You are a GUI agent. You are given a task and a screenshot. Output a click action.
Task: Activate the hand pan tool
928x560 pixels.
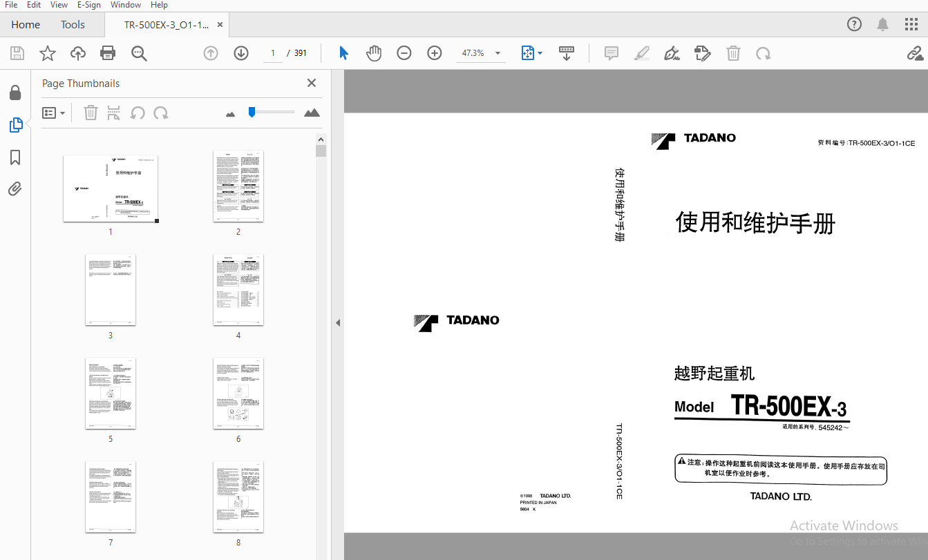point(374,53)
